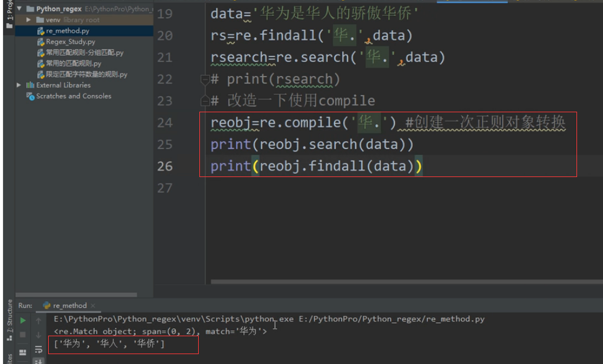Click 're.findall' on line 20
This screenshot has height=364, width=603.
(276, 36)
